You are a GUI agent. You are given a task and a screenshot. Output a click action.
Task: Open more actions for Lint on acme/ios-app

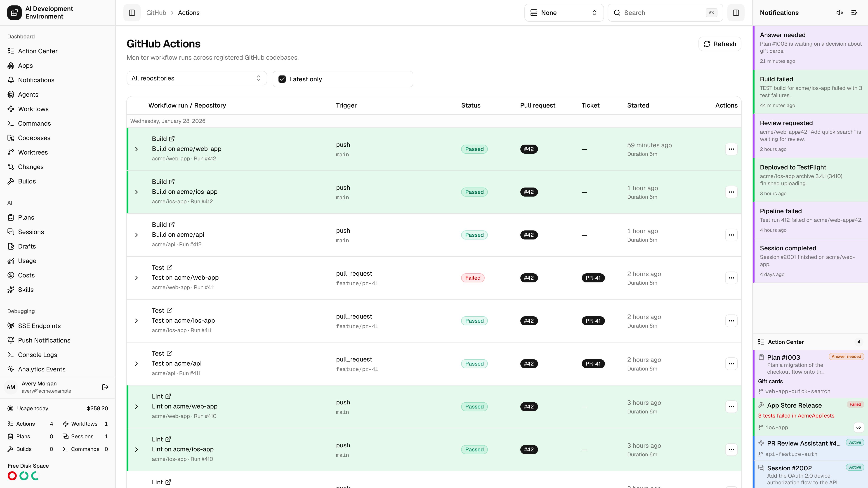point(731,450)
